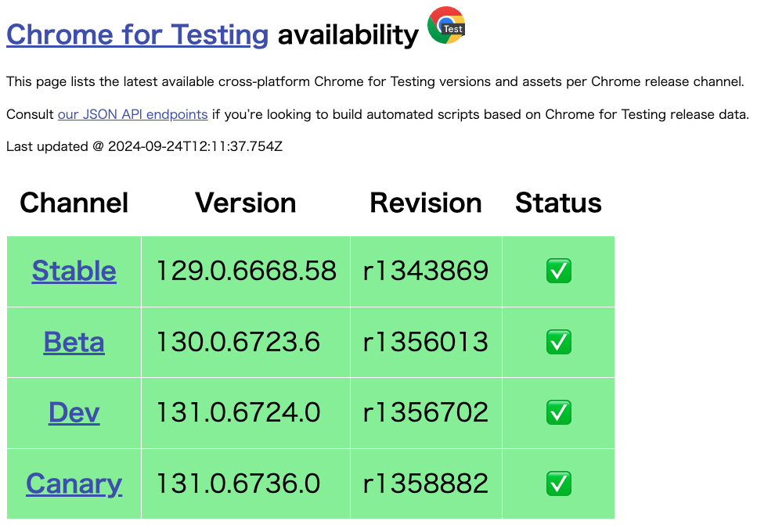Click the Chrome for Testing logo icon
The height and width of the screenshot is (532, 775).
pos(446,26)
